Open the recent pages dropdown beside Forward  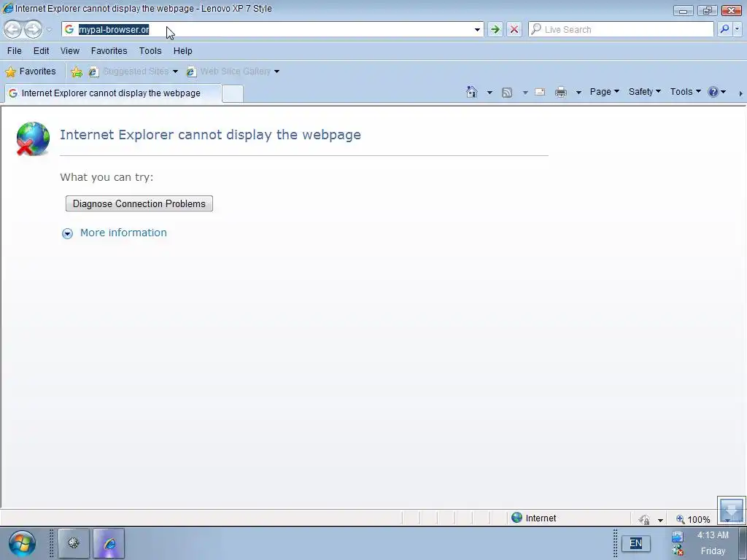[x=49, y=29]
